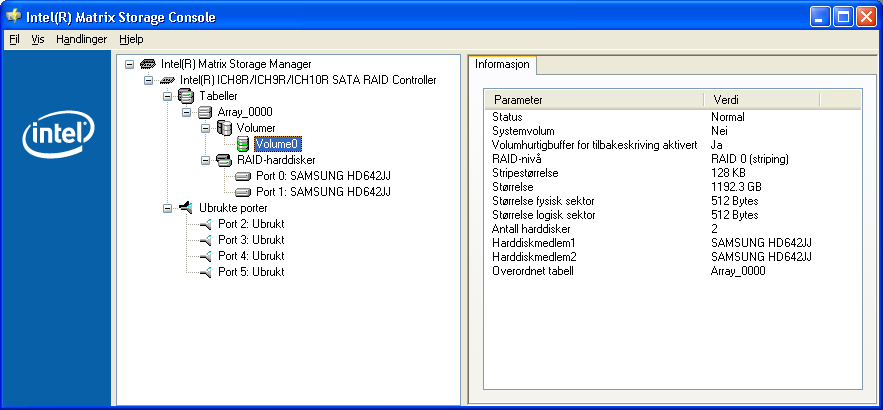Click the Harddiskmedlem1 parameter row

coord(672,243)
